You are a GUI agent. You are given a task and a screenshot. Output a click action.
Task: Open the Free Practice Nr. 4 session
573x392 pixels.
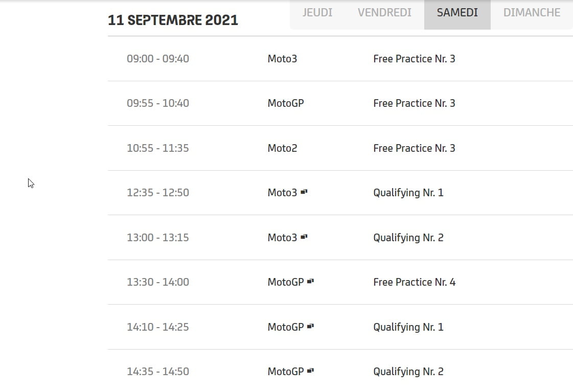pos(414,282)
